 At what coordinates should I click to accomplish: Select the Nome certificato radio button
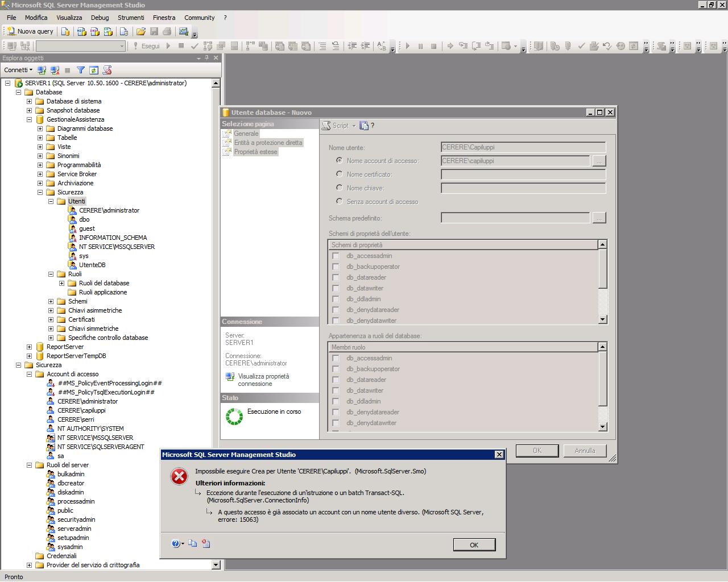pyautogui.click(x=340, y=174)
